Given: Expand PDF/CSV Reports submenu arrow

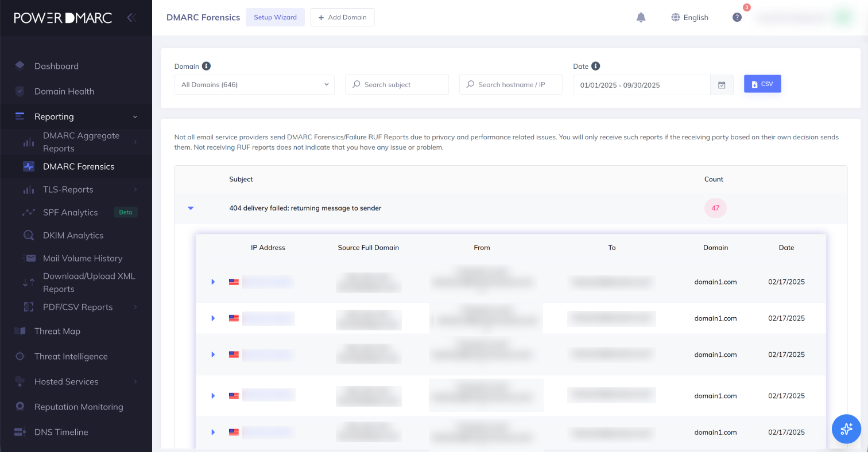Looking at the screenshot, I should tap(135, 307).
